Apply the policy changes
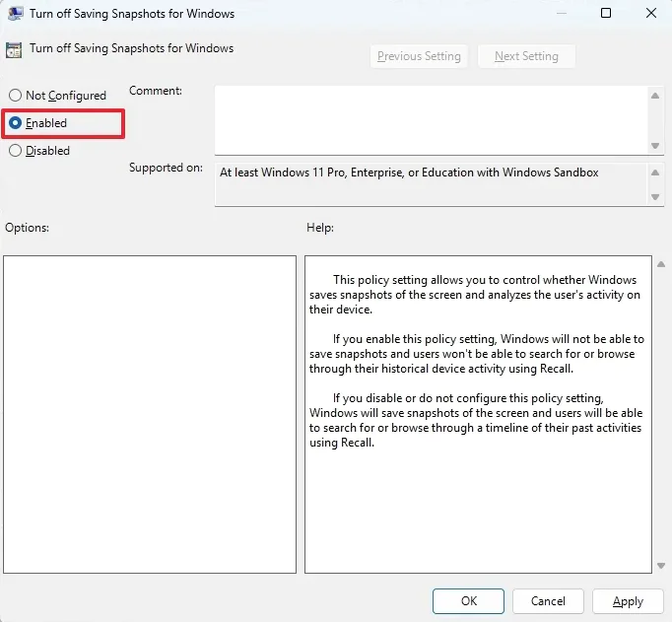Viewport: 672px width, 622px height. pos(628,601)
